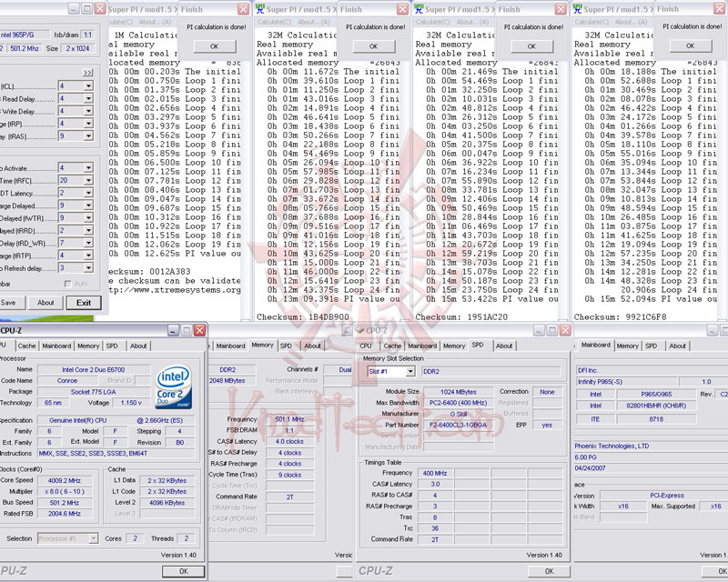This screenshot has width=728, height=582.
Task: Open the Processor #1 selection dropdown
Action: point(94,538)
